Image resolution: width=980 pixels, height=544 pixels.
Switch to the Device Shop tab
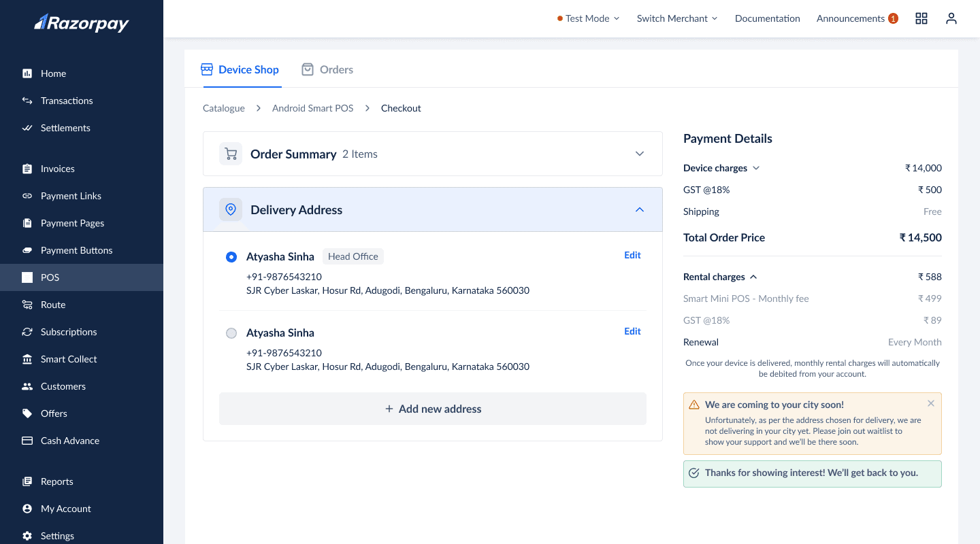pos(240,69)
